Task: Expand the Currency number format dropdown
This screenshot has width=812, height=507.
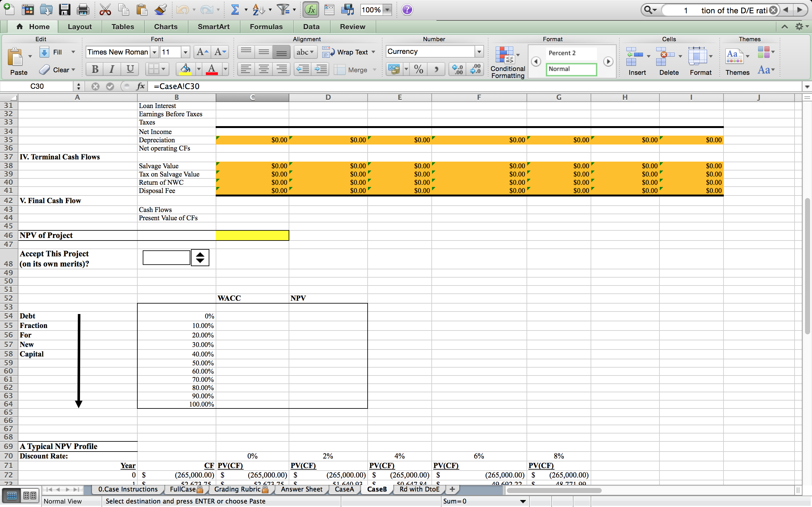Action: coord(479,51)
